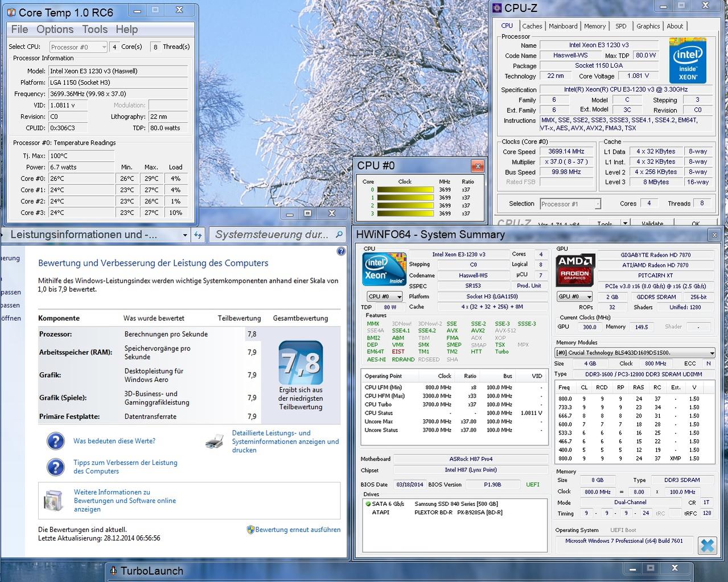Switch to Memory tab in CPU-Z
This screenshot has width=728, height=582.
595,26
